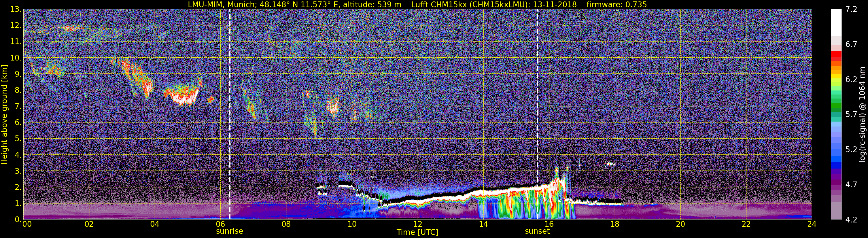868x238 pixels.
Task: Click the height axis tick label '6.'
Action: click(18, 123)
